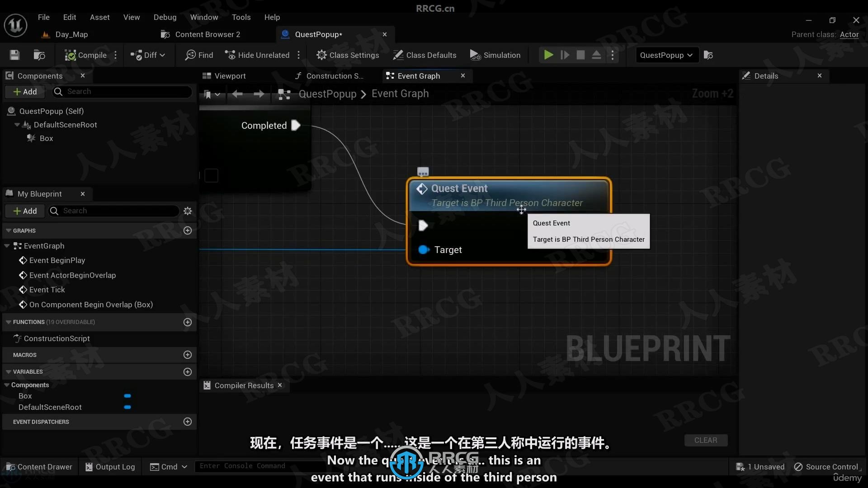
Task: Collapse the EventGraph tree item
Action: (7, 246)
